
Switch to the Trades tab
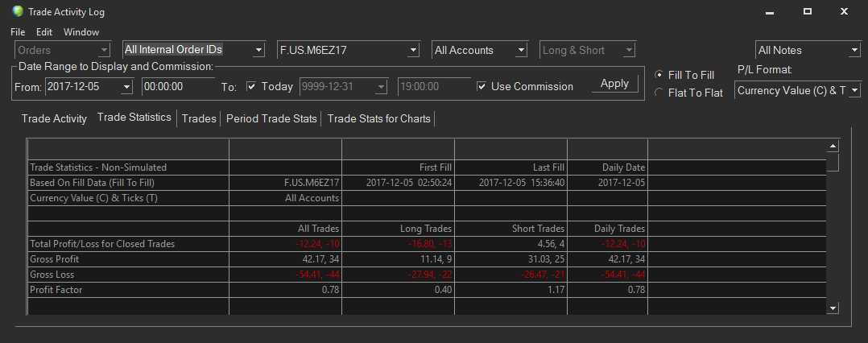click(199, 118)
